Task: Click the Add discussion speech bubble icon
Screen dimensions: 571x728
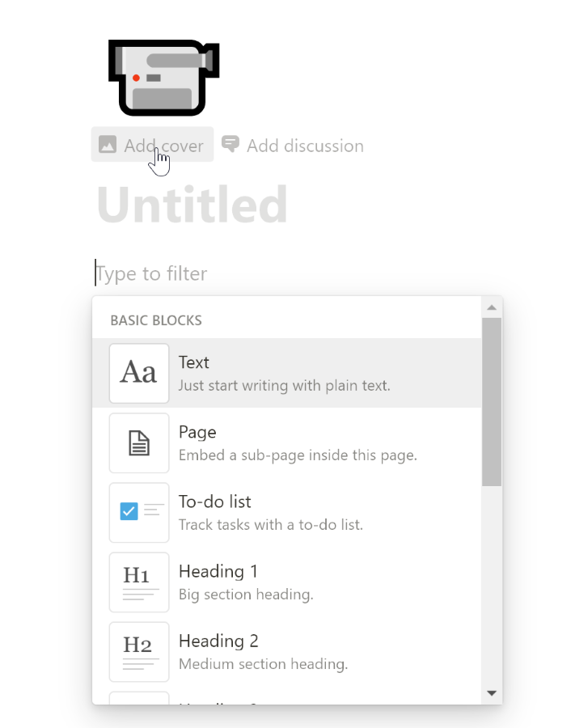Action: tap(231, 144)
